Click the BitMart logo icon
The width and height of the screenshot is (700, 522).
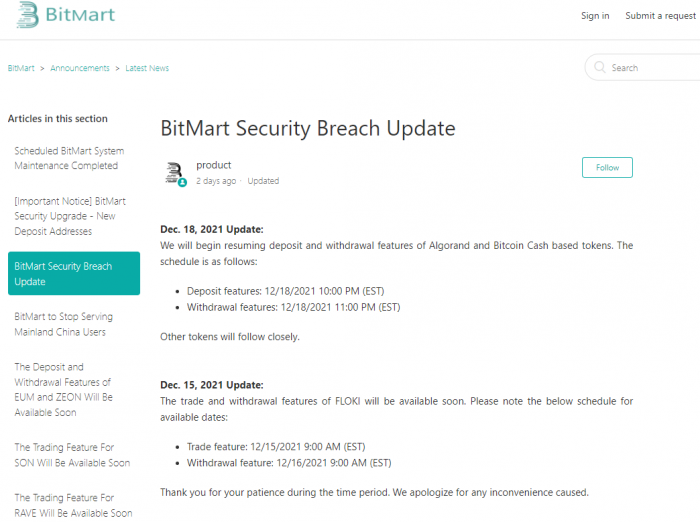28,15
